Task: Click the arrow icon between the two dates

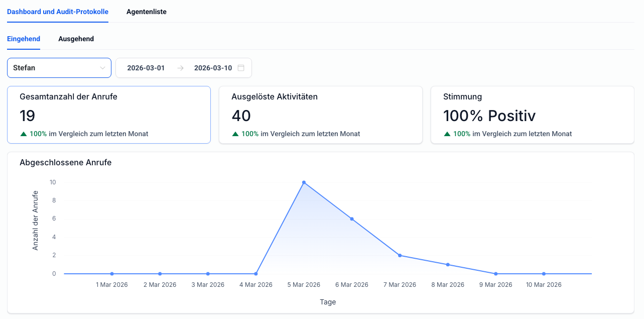Action: (x=180, y=68)
